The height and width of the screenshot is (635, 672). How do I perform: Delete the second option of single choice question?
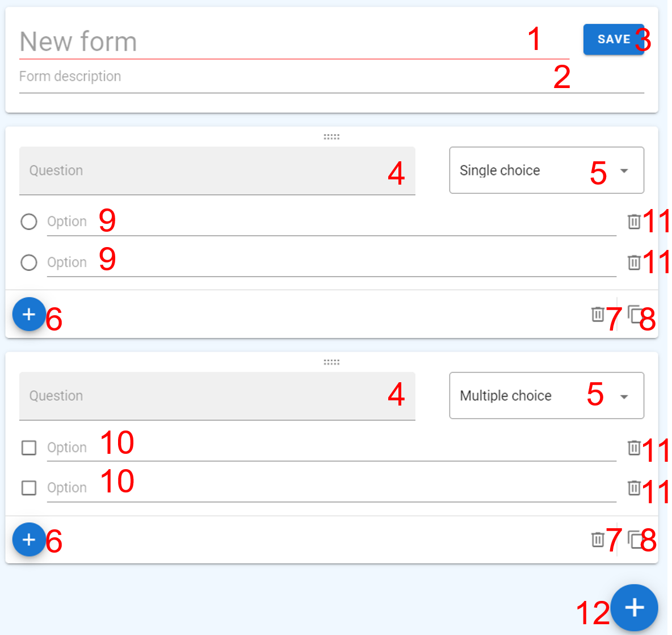coord(634,262)
